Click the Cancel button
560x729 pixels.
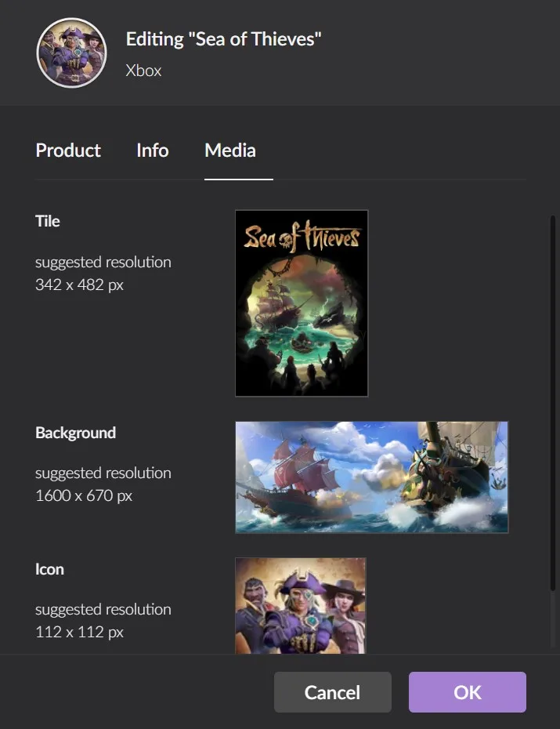coord(332,692)
